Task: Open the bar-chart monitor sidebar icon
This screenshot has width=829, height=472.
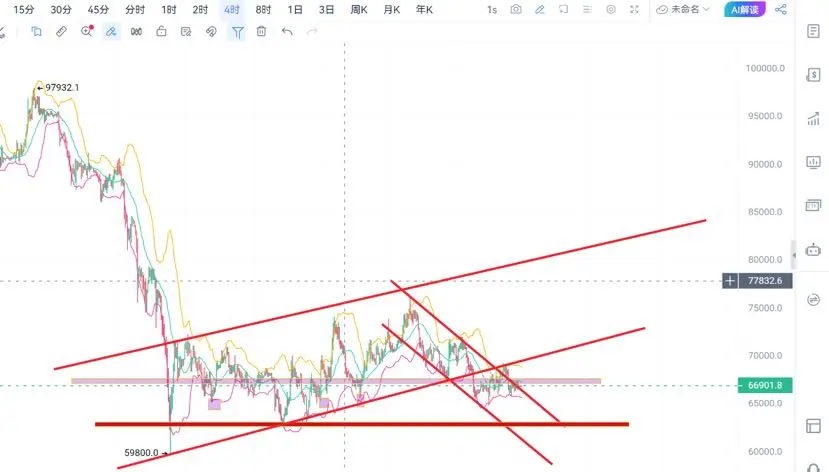Action: point(814,162)
